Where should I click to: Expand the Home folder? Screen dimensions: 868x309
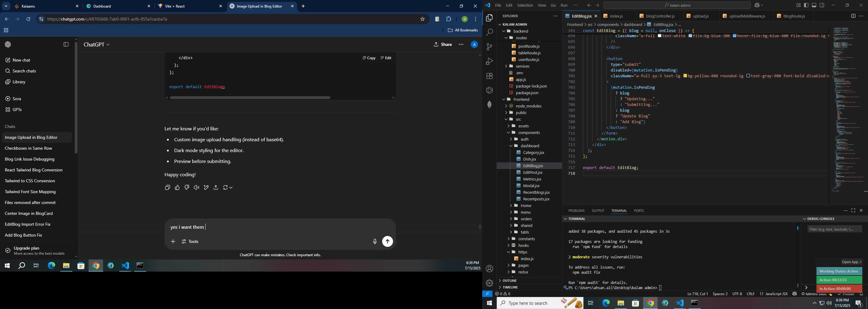click(526, 205)
